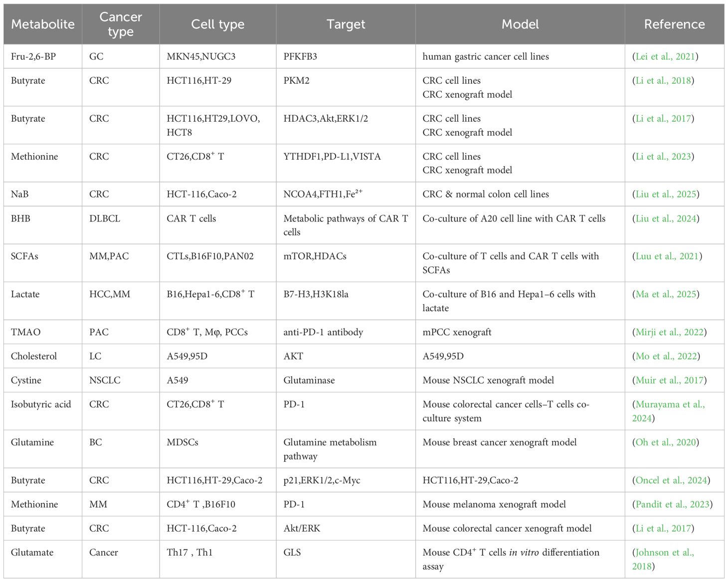This screenshot has height=582, width=728.
Task: Click the Metabolite column header
Action: click(43, 24)
